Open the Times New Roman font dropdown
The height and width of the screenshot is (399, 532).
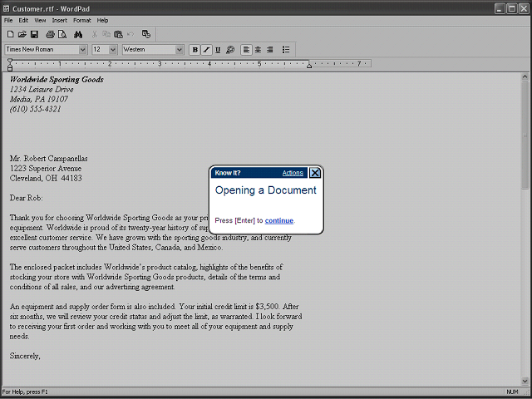(x=82, y=50)
